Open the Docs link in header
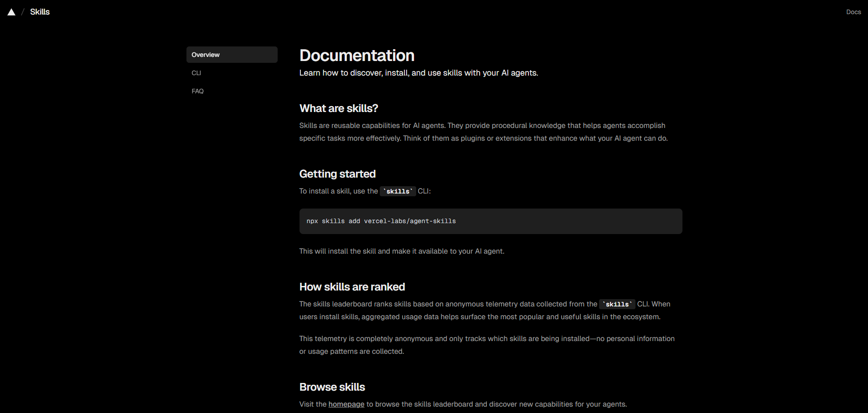868x413 pixels. click(853, 12)
